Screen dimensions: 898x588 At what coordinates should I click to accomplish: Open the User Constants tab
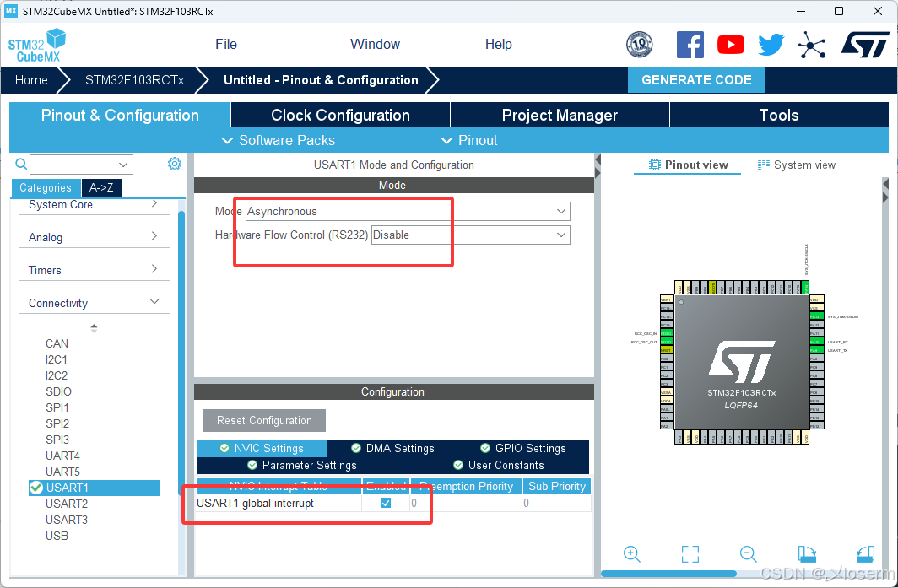[x=498, y=465]
